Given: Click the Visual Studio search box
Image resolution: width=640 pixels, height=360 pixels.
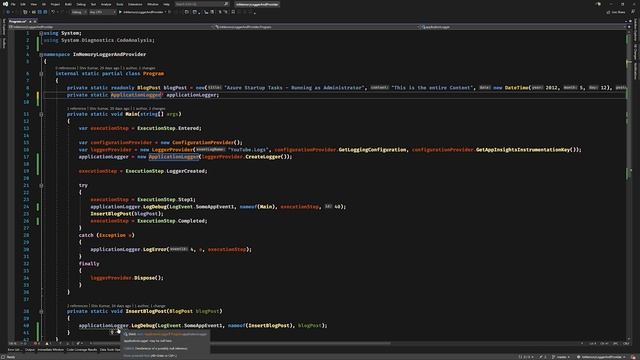Looking at the screenshot, I should (x=202, y=4).
